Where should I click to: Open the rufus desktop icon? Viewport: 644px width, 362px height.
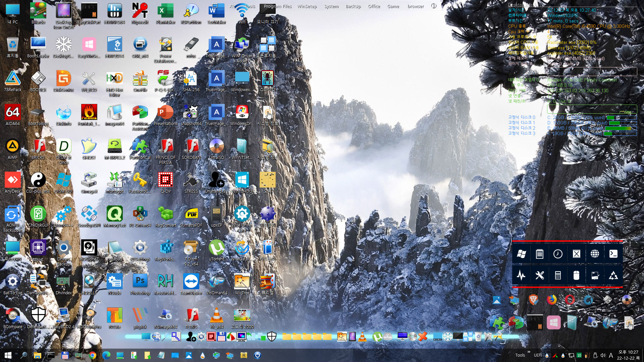[x=191, y=47]
